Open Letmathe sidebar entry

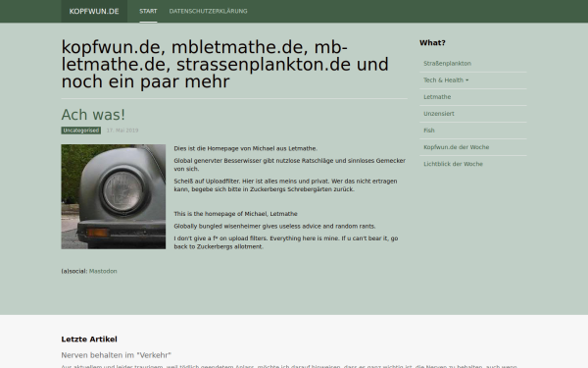[x=473, y=97]
